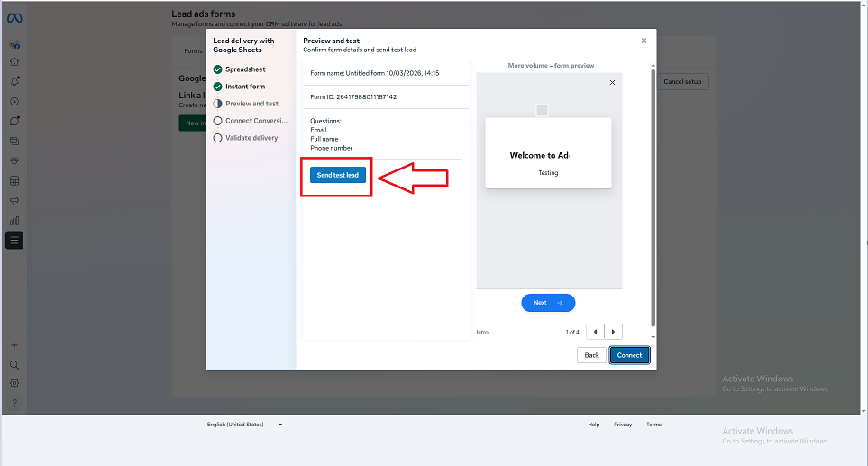
Task: Close the form preview with X
Action: 613,82
